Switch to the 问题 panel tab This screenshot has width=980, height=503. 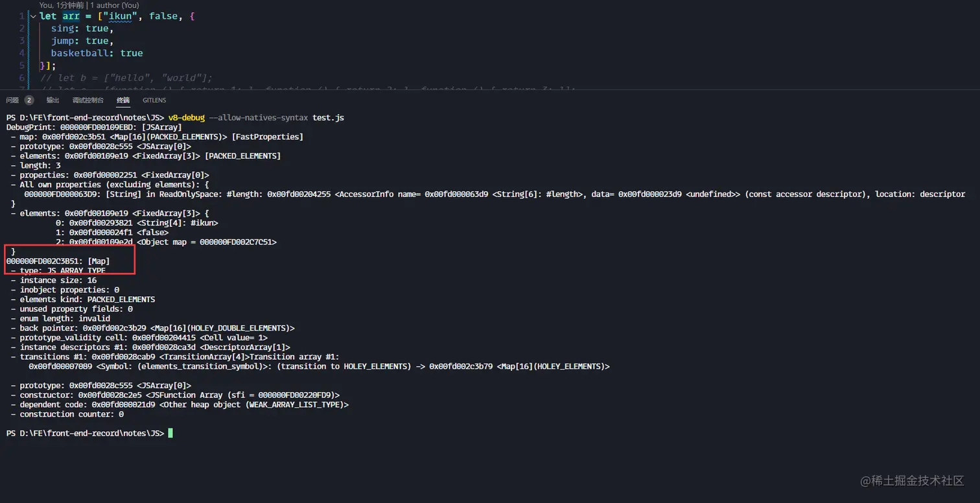pos(12,100)
